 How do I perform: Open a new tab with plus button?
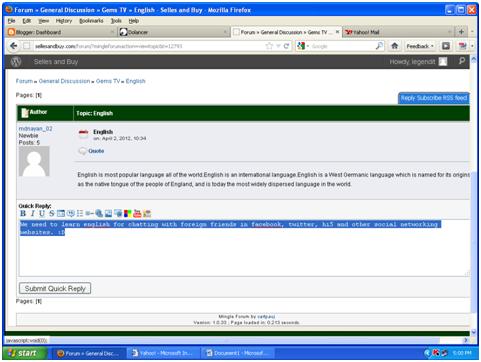click(x=461, y=32)
